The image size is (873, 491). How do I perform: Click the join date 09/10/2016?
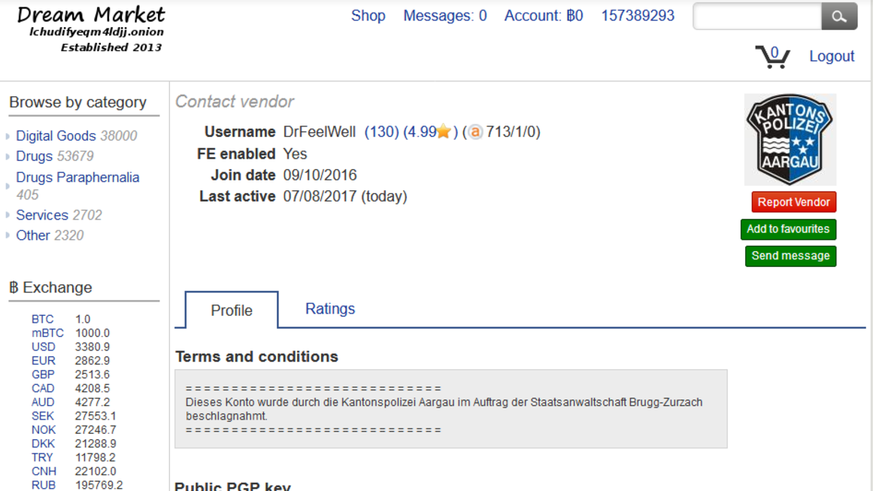(320, 175)
